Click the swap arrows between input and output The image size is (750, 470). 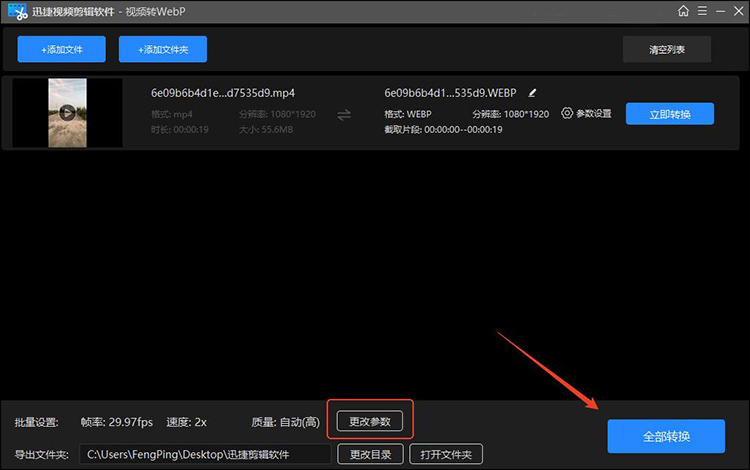[344, 115]
